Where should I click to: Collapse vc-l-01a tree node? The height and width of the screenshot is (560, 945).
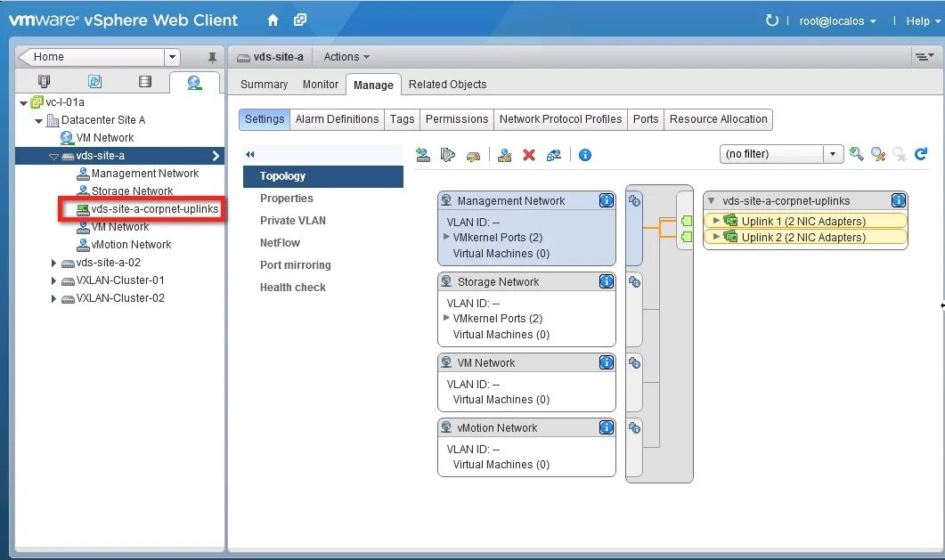pos(23,103)
